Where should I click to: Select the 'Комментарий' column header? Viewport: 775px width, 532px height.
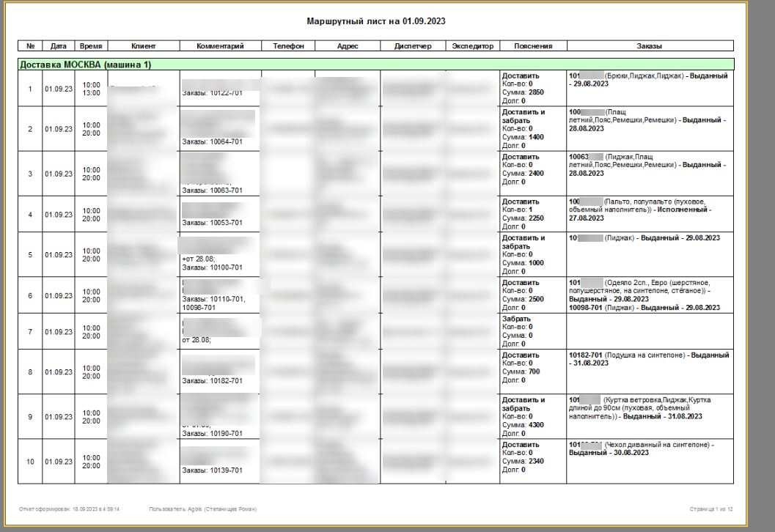click(x=220, y=46)
